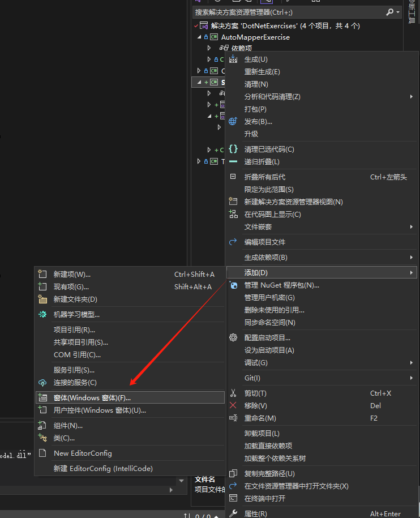Choose 项目引用(R) in Add submenu
The image size is (420, 518).
(130, 329)
